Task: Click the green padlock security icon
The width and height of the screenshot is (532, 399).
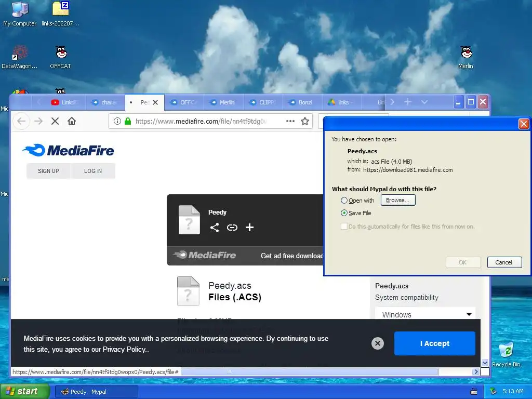Action: [x=128, y=121]
